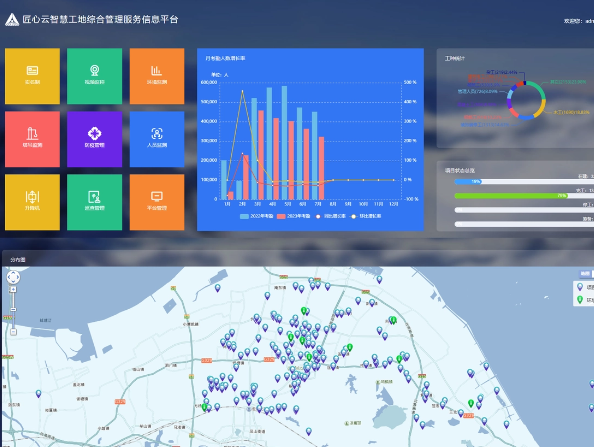
Task: Open the purple epidemic management cross tile
Action: [94, 139]
